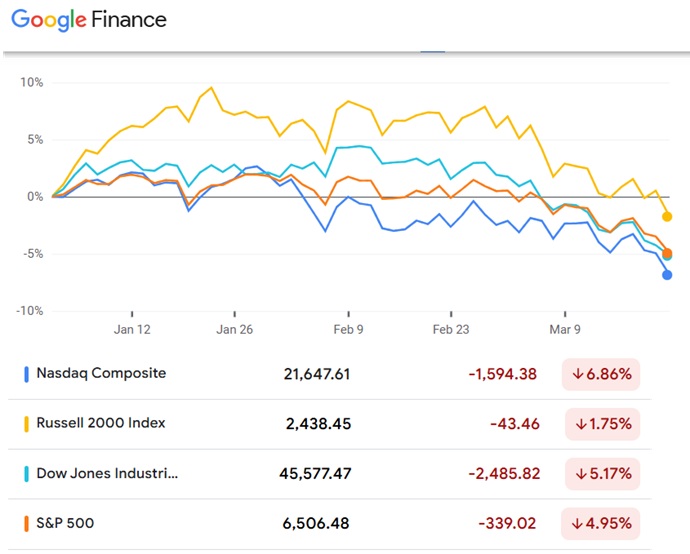This screenshot has width=690, height=554.
Task: Click the 4.95% down badge
Action: pos(600,524)
